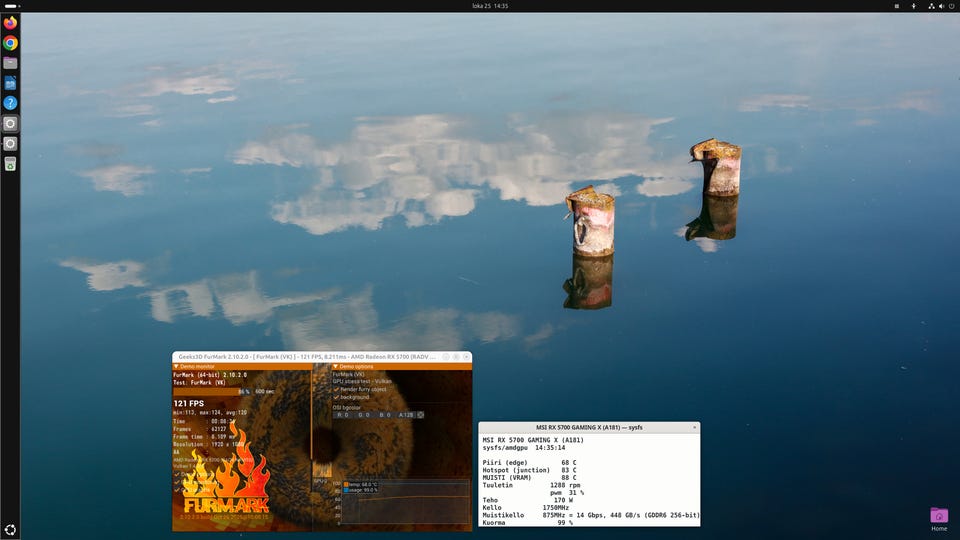This screenshot has height=540, width=960.
Task: Click the 'Muistikello 875MHz' line
Action: coord(591,515)
